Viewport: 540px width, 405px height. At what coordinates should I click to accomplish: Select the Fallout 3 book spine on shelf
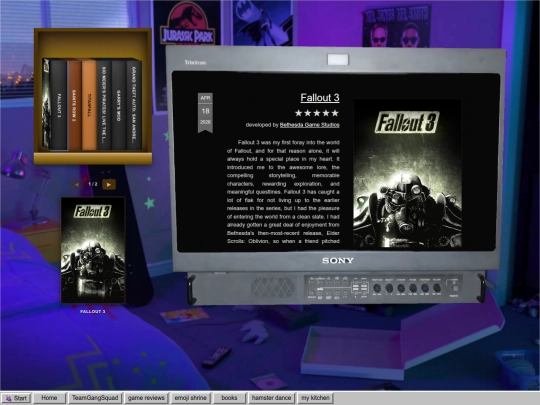(59, 105)
